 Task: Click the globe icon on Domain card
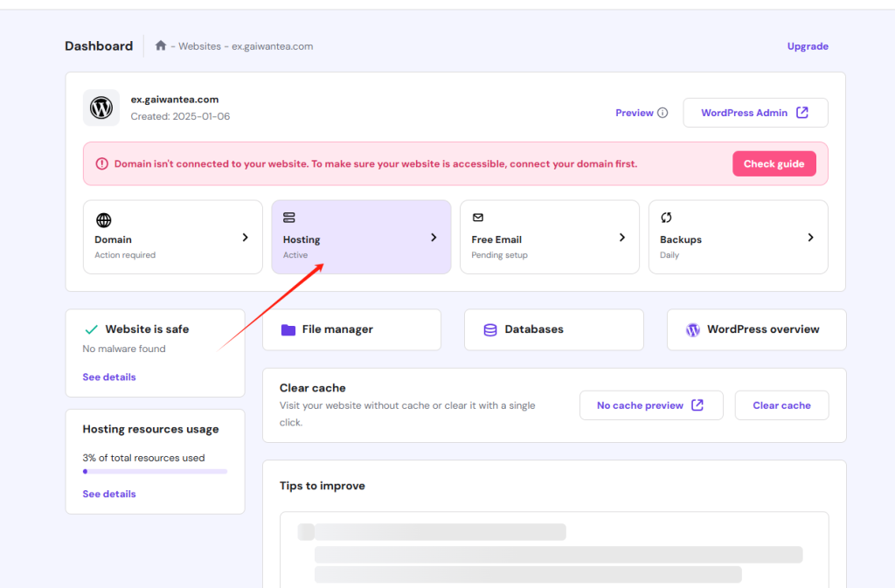pos(103,220)
